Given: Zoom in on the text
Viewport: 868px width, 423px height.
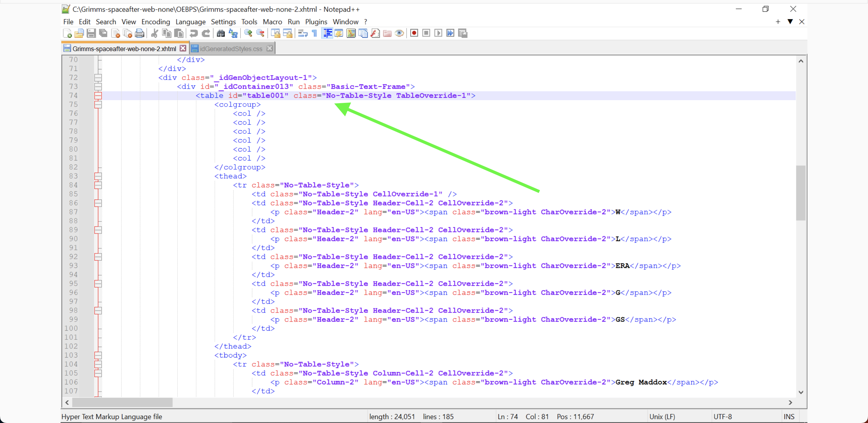Looking at the screenshot, I should point(248,33).
